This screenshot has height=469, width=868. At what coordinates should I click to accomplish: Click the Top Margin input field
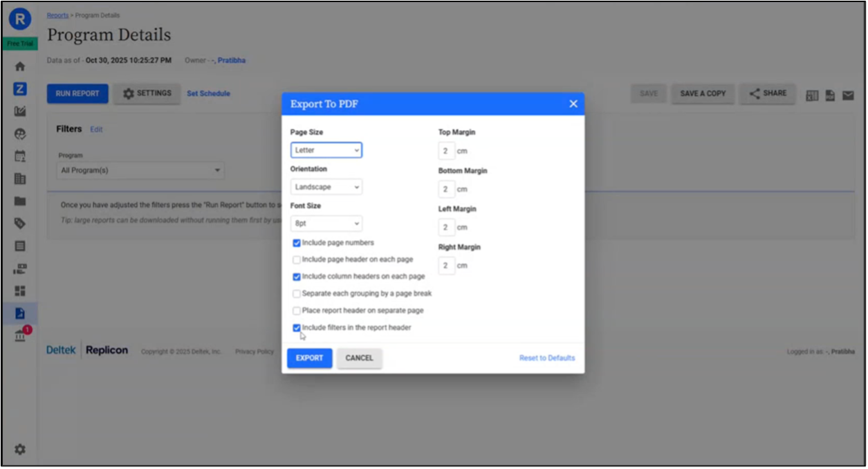(446, 150)
